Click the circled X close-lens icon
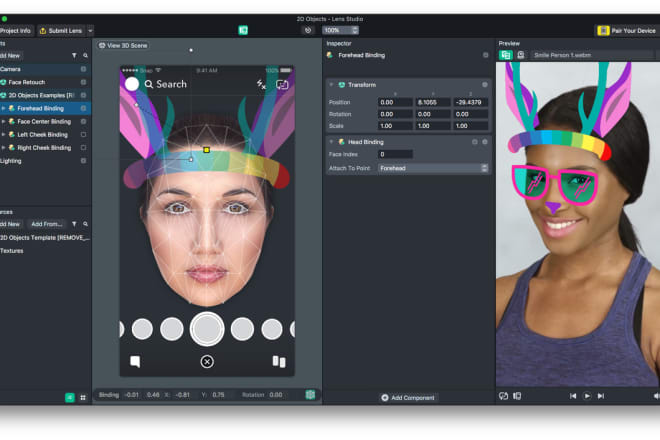The width and height of the screenshot is (660, 440). [x=207, y=362]
